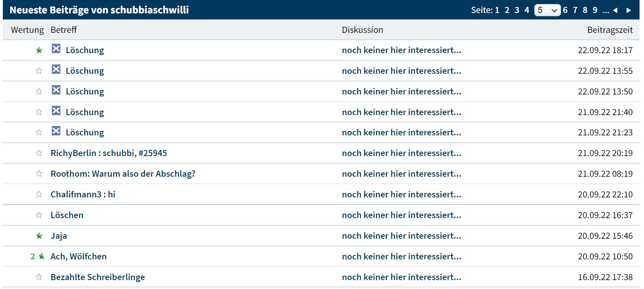Open the discussion link on the Jaja row
The height and width of the screenshot is (289, 644).
tap(401, 236)
